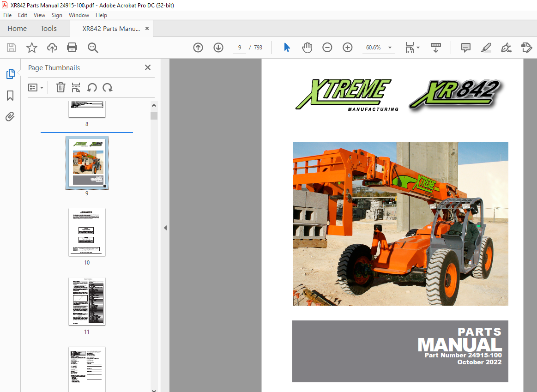Activate the hand pan tool

(307, 48)
